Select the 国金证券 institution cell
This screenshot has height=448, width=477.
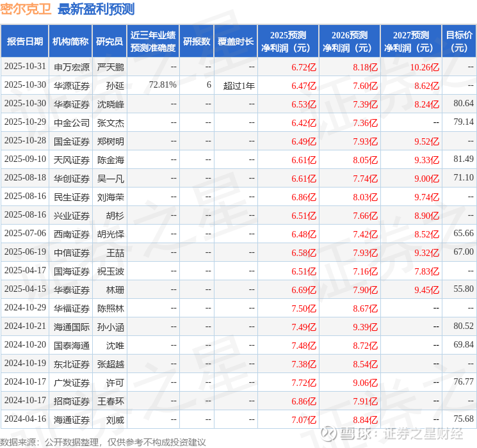(72, 141)
